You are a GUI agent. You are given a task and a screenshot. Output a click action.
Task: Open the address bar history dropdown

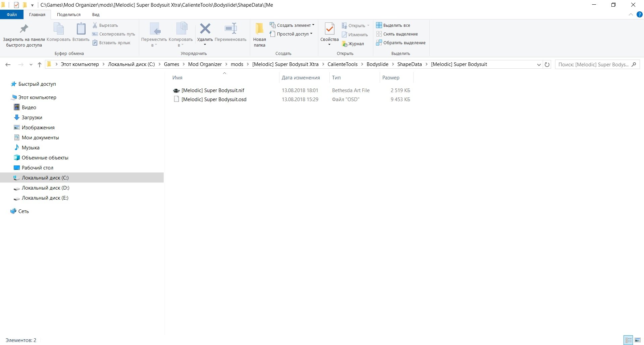click(539, 65)
